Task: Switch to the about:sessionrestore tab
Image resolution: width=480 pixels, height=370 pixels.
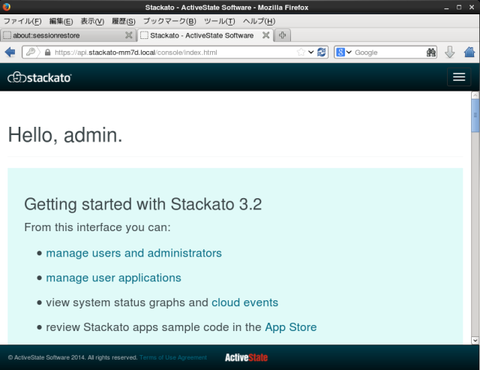Action: 68,35
